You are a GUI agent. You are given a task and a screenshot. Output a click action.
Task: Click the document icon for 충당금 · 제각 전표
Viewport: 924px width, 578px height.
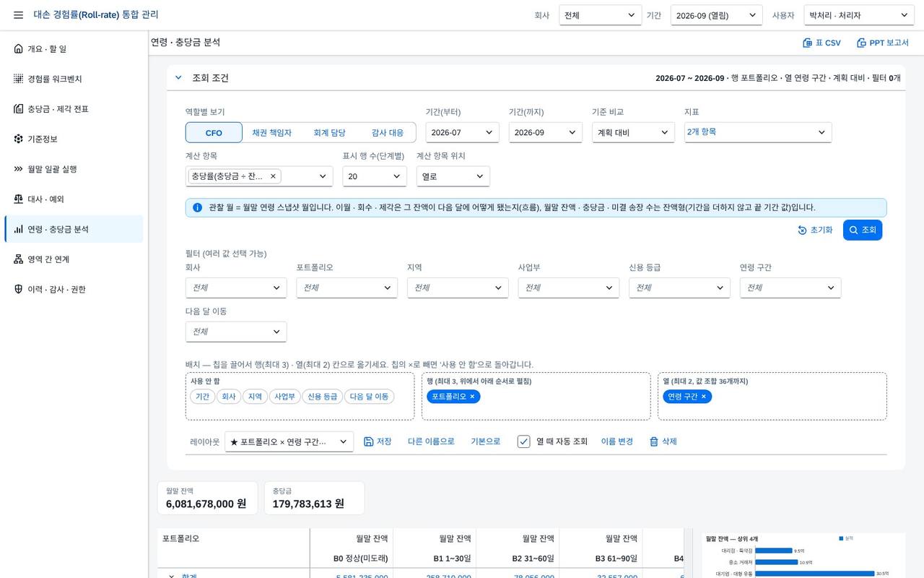18,109
